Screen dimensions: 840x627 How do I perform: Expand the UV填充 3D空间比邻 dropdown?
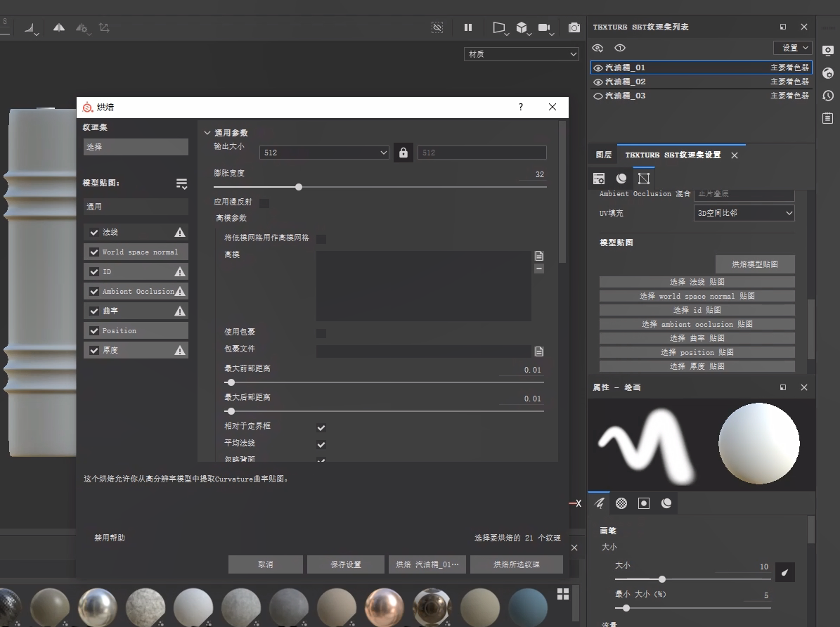[x=744, y=213]
